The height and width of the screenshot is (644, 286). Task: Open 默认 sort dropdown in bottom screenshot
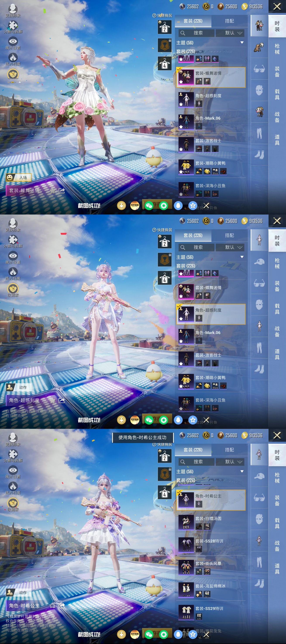pyautogui.click(x=230, y=462)
